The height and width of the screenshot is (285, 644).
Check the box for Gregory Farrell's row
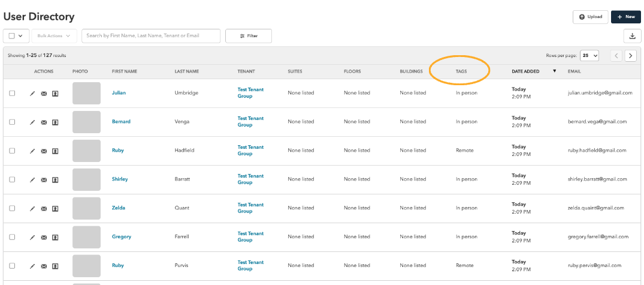coord(13,237)
